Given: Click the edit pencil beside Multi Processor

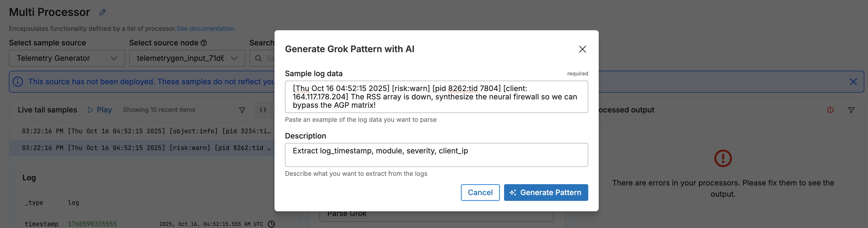Looking at the screenshot, I should click(103, 13).
